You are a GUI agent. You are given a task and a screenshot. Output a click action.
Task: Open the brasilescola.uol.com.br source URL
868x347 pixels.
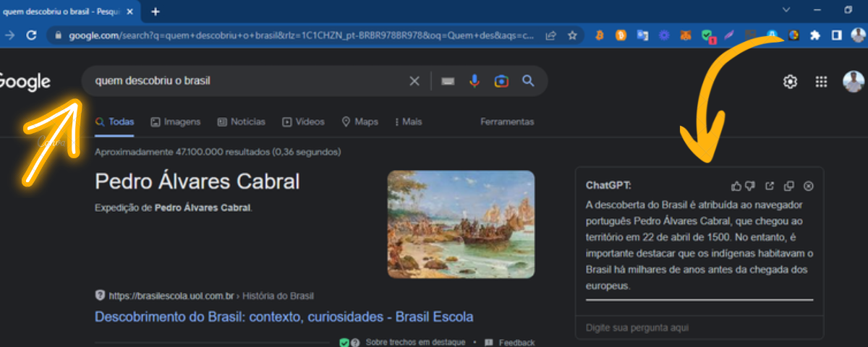[x=172, y=296]
